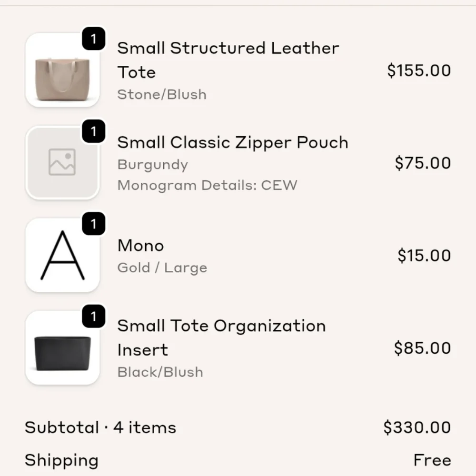Select the monogram letter A icon

[x=63, y=255]
